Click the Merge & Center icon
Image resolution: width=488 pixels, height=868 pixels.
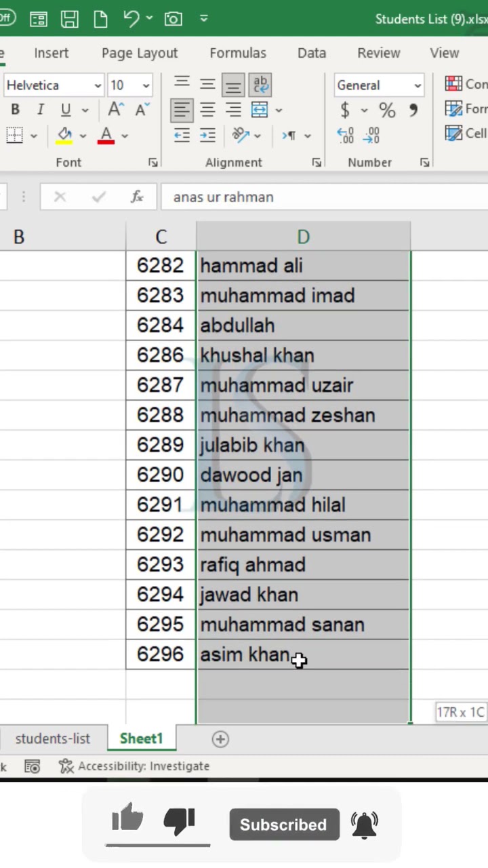pos(260,110)
